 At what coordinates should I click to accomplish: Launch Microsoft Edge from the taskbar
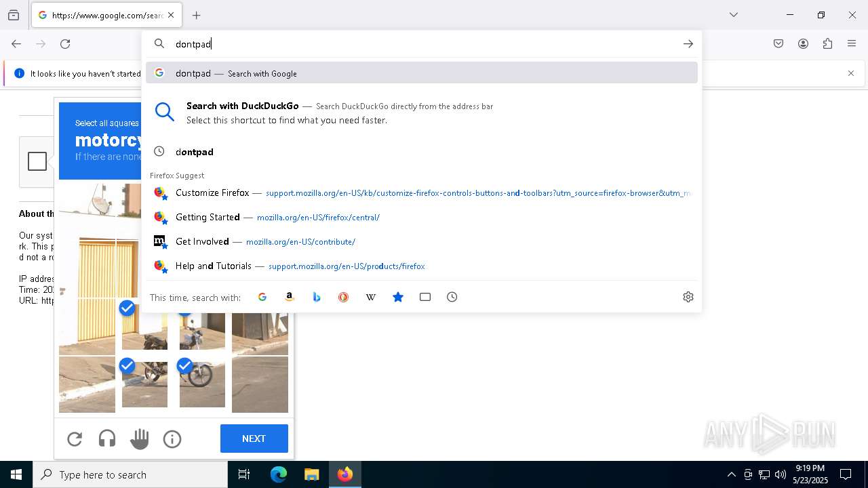click(279, 474)
